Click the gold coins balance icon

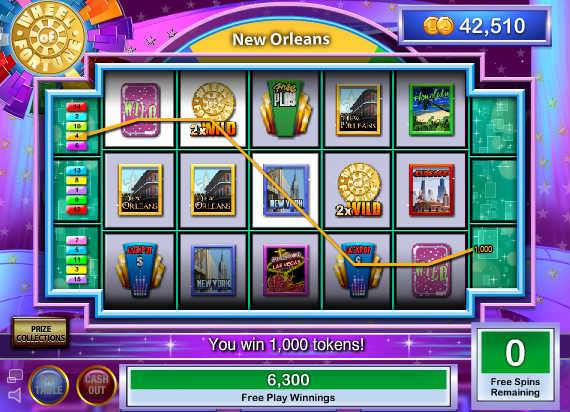tap(438, 26)
